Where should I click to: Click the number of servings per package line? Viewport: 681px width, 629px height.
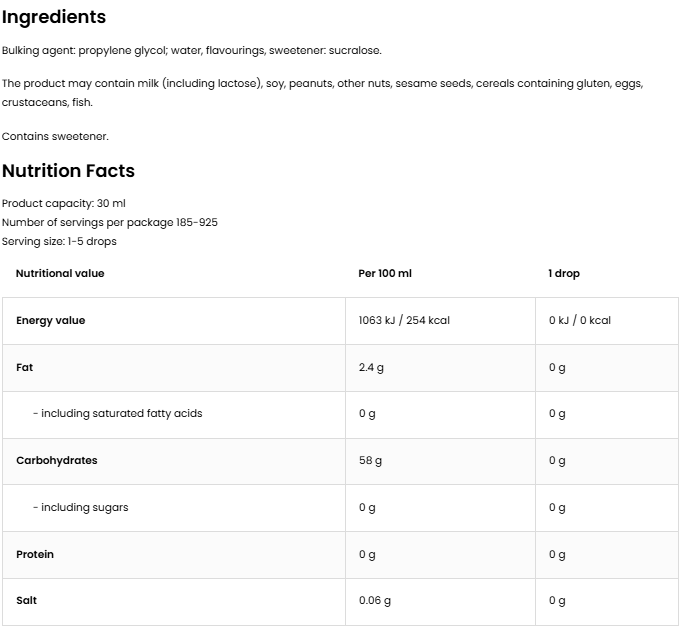click(x=110, y=222)
